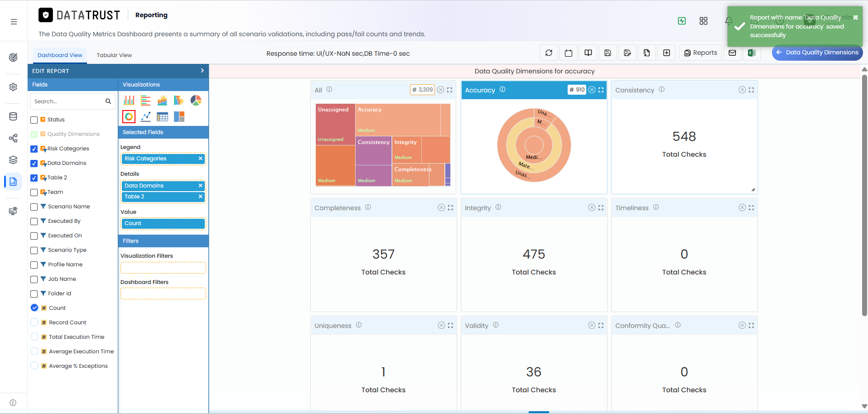The height and width of the screenshot is (414, 868).
Task: Expand the Accuracy widget to fullscreen
Action: tap(601, 90)
